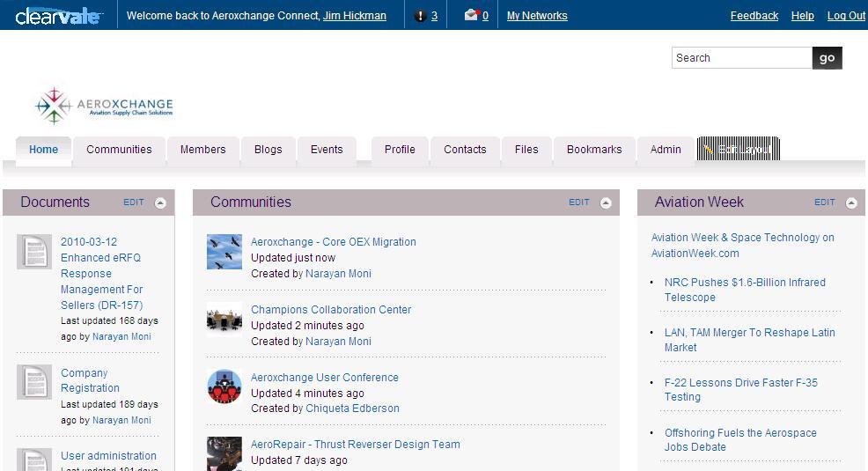
Task: Go to the Files tab
Action: pyautogui.click(x=526, y=150)
